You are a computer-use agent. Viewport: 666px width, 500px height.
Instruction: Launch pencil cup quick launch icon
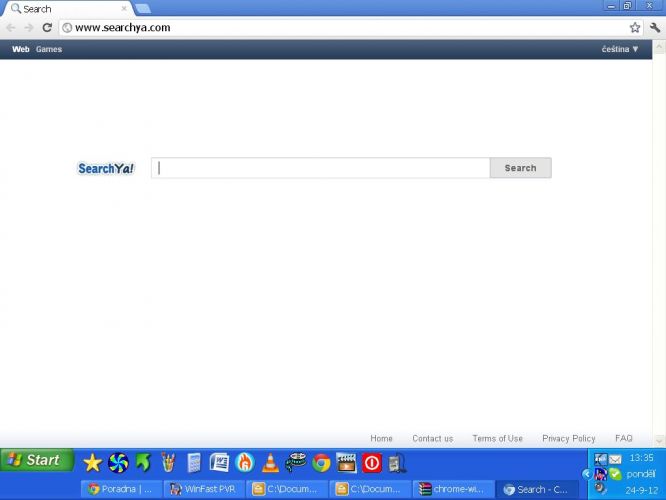[168, 463]
